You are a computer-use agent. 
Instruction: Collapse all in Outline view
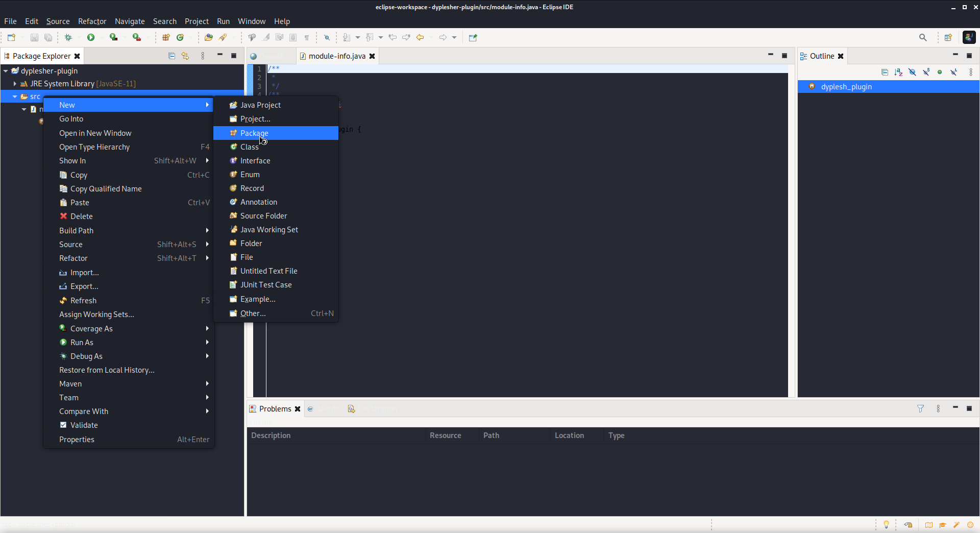pos(885,72)
